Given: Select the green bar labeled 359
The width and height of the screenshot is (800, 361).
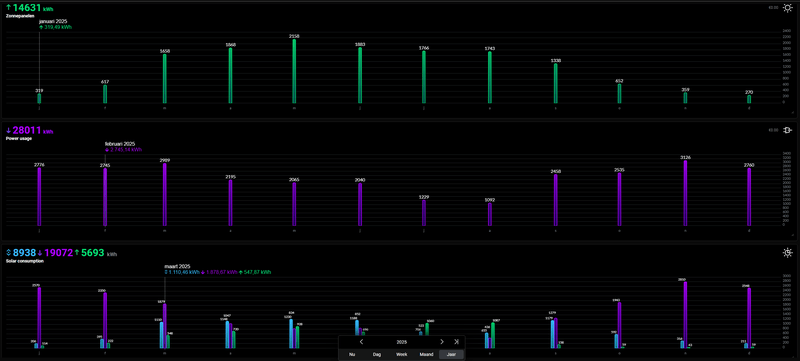Looking at the screenshot, I should [x=685, y=98].
